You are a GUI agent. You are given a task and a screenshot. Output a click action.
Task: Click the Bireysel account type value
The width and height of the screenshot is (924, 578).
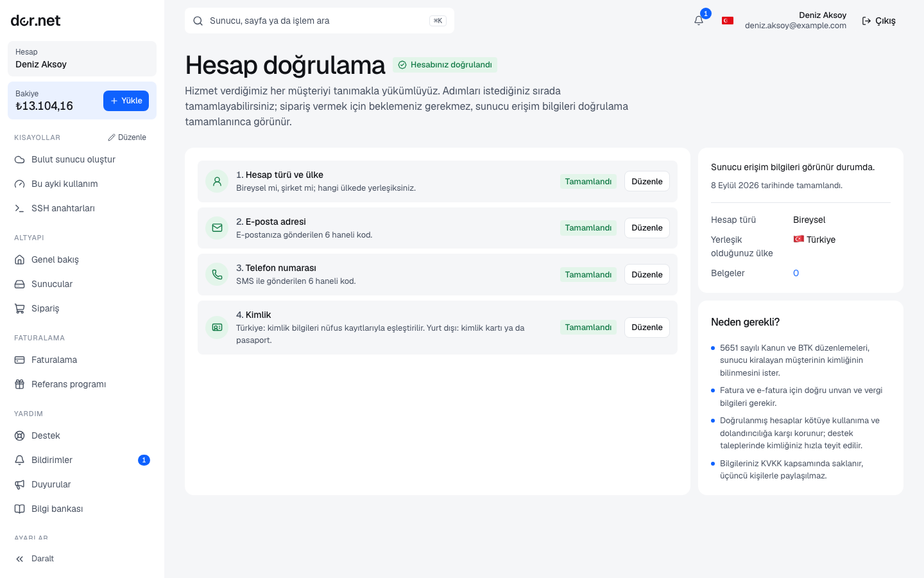(x=809, y=220)
